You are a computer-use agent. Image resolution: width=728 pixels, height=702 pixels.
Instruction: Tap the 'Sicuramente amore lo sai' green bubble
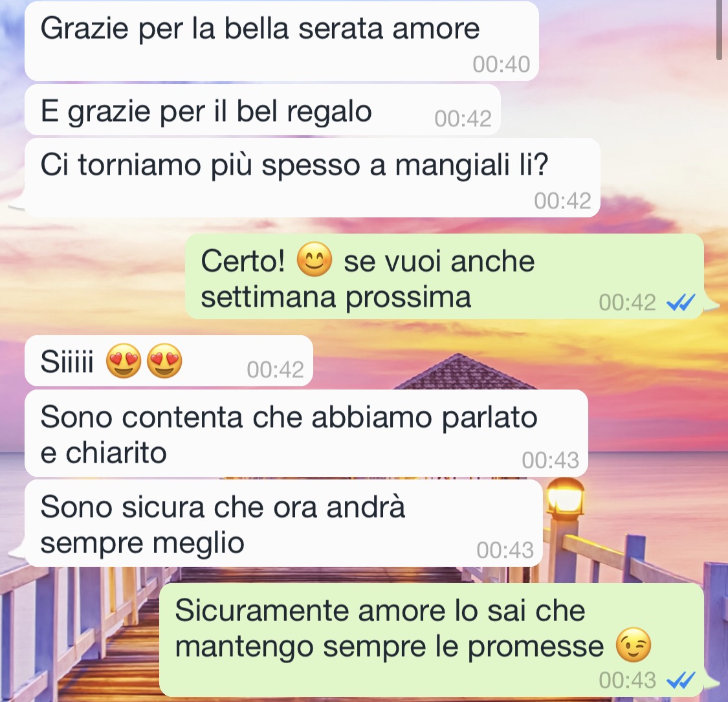(432, 640)
